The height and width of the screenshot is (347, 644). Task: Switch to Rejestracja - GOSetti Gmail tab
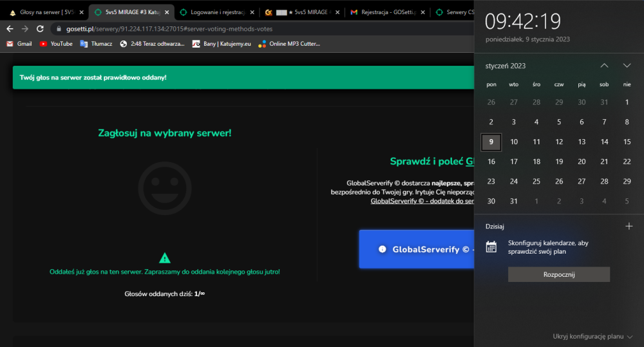coord(387,12)
